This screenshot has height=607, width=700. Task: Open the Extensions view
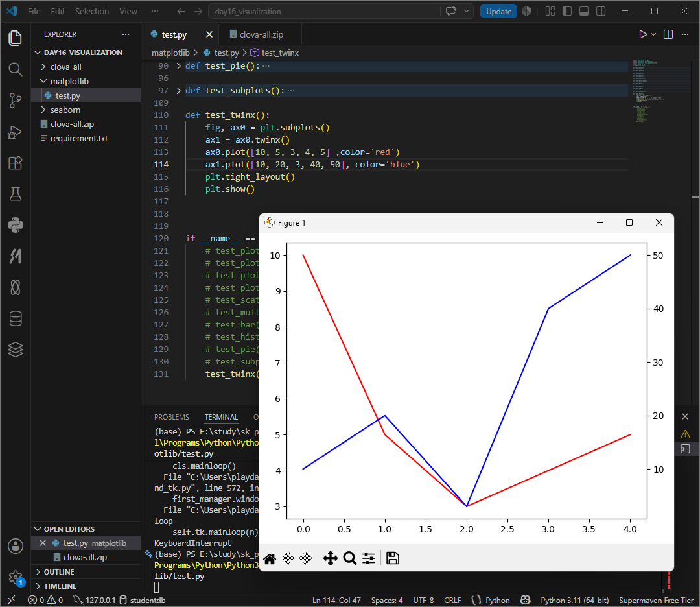click(15, 163)
